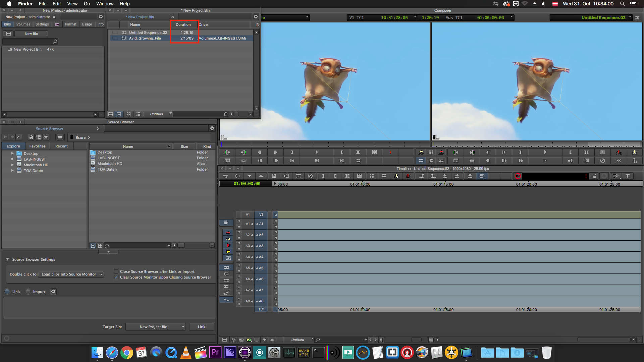
Task: Sort Source Browser by Size column
Action: click(184, 146)
